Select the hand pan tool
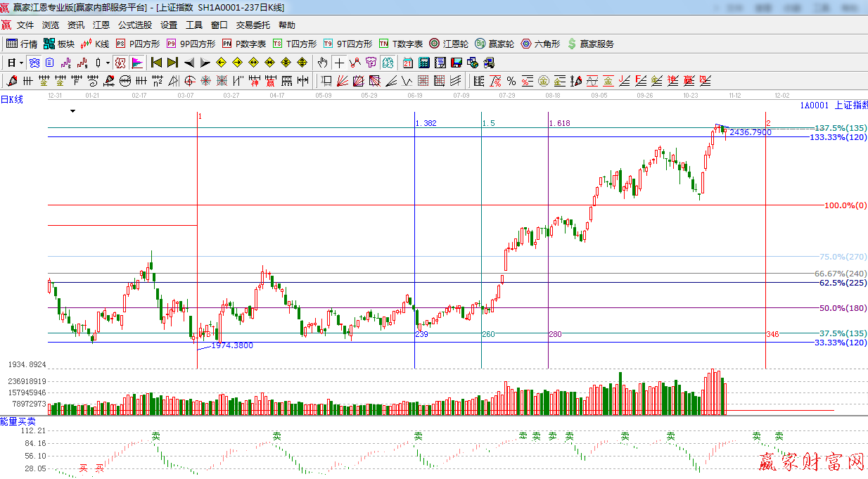This screenshot has height=479, width=868. click(323, 63)
